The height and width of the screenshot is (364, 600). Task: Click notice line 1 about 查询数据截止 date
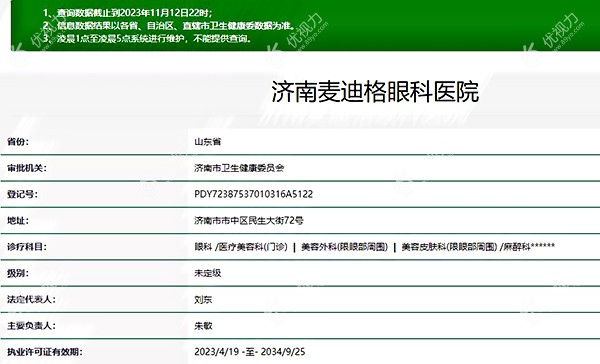pyautogui.click(x=127, y=13)
